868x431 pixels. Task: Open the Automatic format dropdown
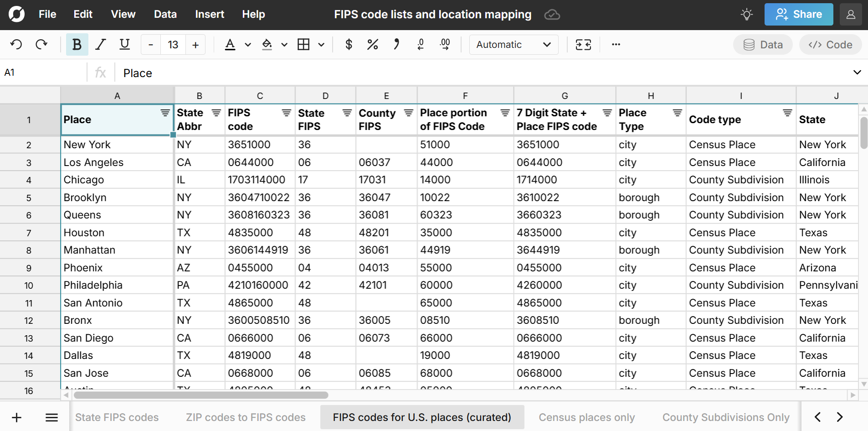[x=514, y=45]
